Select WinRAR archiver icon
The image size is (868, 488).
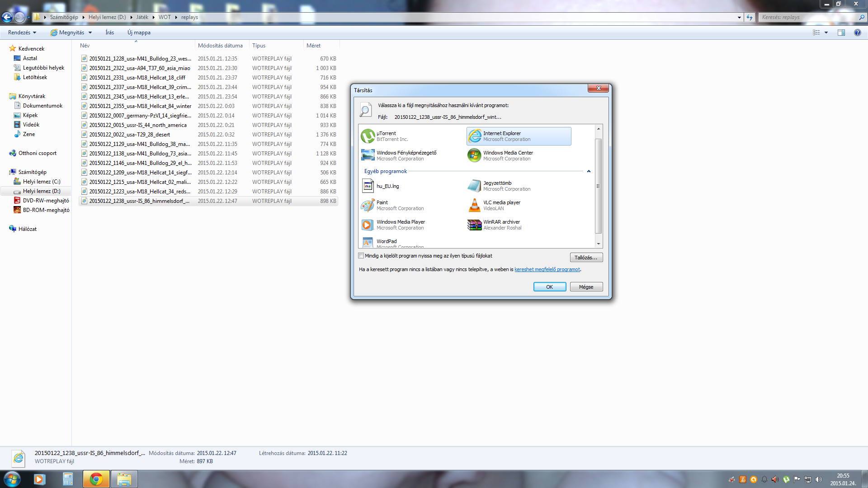[x=474, y=225]
